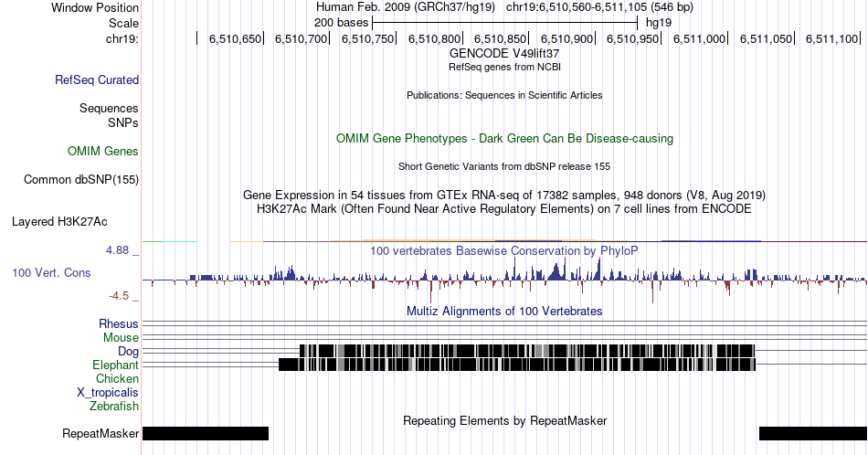The image size is (868, 455).
Task: Click the OMIM Gene Phenotypes track title
Action: point(504,138)
